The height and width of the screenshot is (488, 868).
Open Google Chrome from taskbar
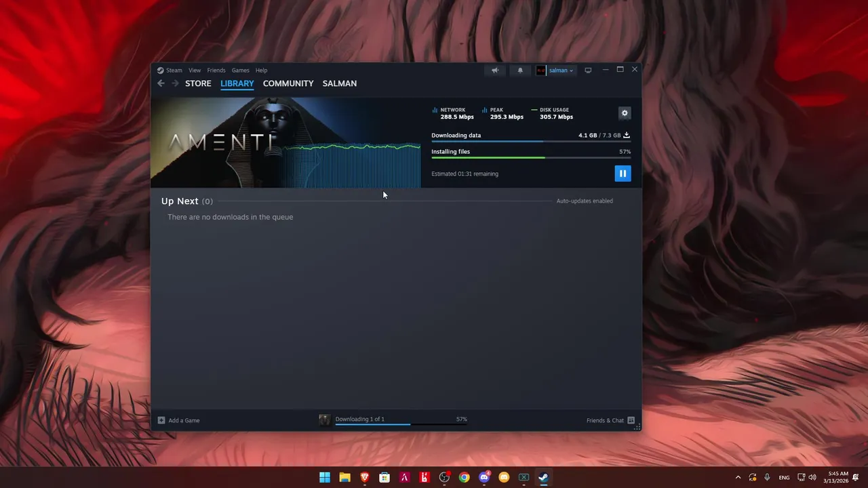coord(464,477)
